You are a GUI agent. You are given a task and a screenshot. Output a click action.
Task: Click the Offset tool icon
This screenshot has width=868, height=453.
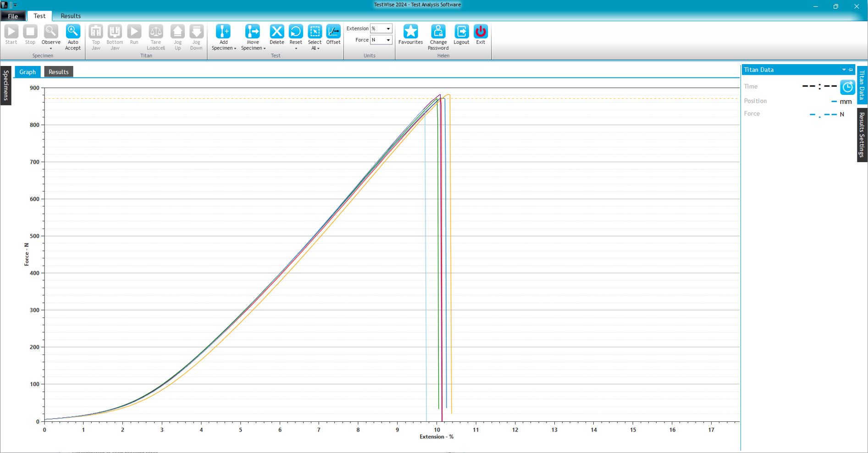click(333, 32)
